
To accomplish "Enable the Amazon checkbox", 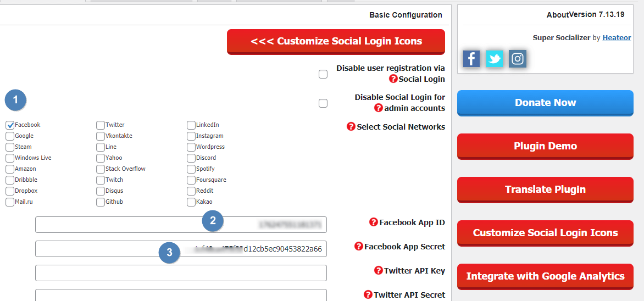I will (x=10, y=169).
